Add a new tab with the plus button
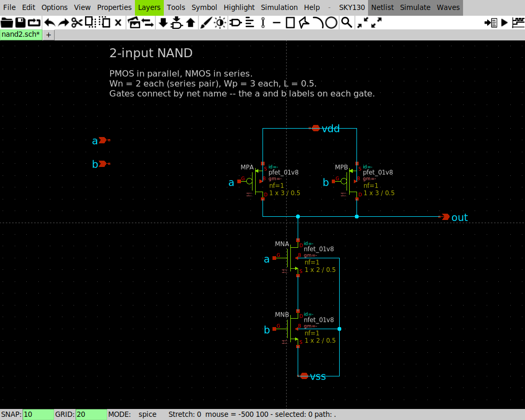The height and width of the screenshot is (420, 525). coord(48,35)
